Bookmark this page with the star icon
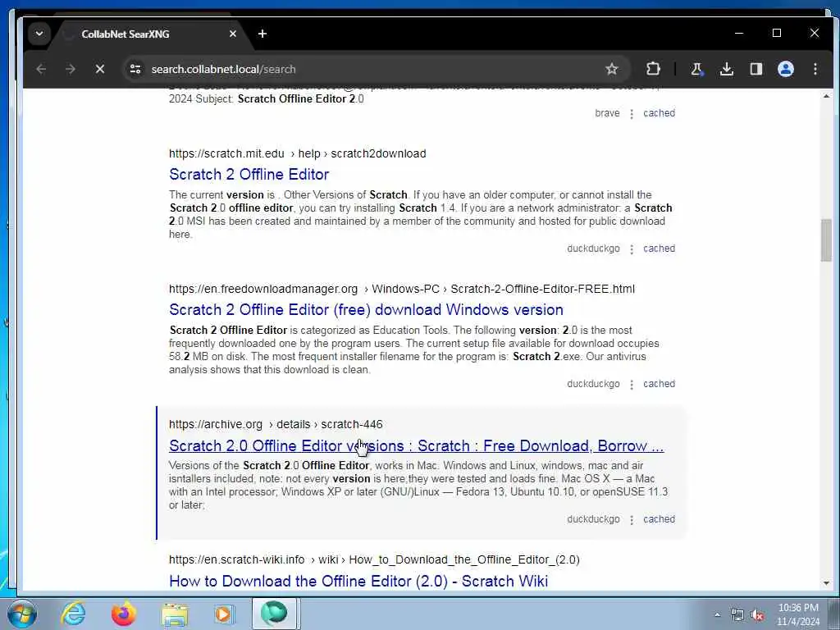840x630 pixels. 612,69
